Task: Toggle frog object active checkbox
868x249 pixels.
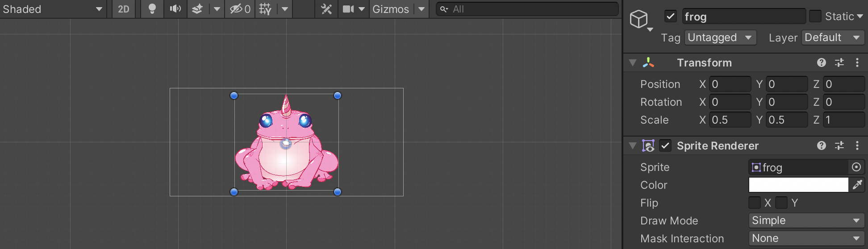Action: pyautogui.click(x=670, y=17)
